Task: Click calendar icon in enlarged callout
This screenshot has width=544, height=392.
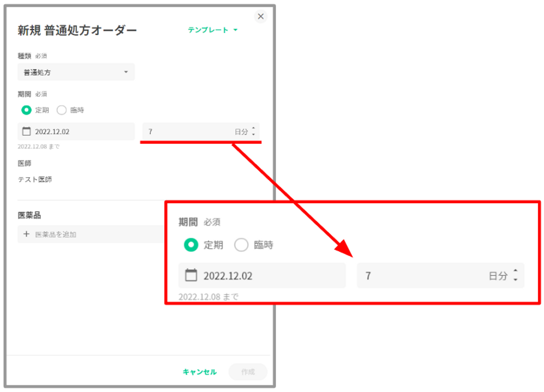Action: tap(191, 275)
